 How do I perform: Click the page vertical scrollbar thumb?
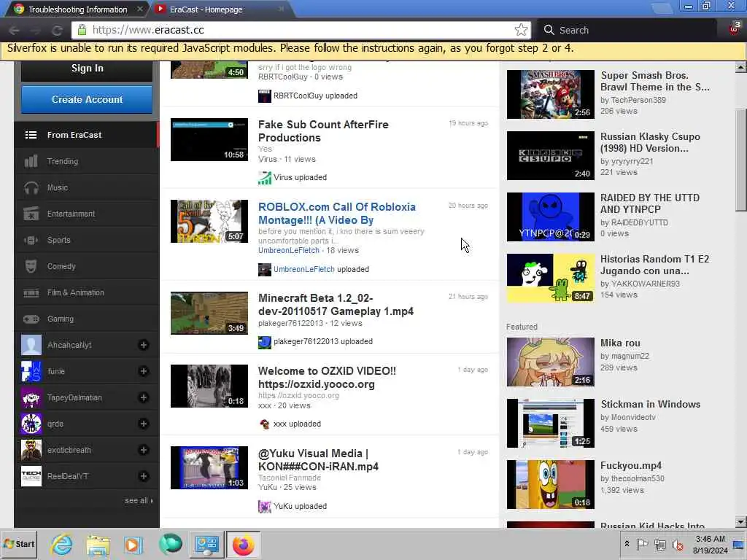pyautogui.click(x=740, y=160)
